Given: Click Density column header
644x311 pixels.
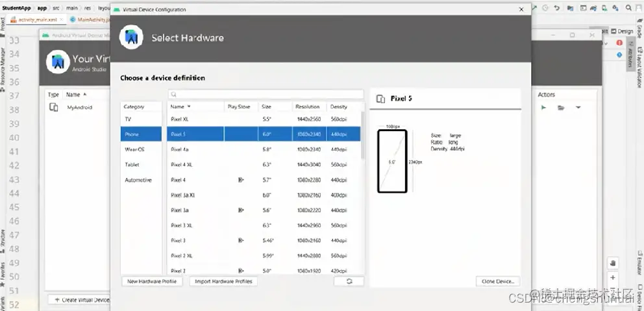Looking at the screenshot, I should 343,107.
